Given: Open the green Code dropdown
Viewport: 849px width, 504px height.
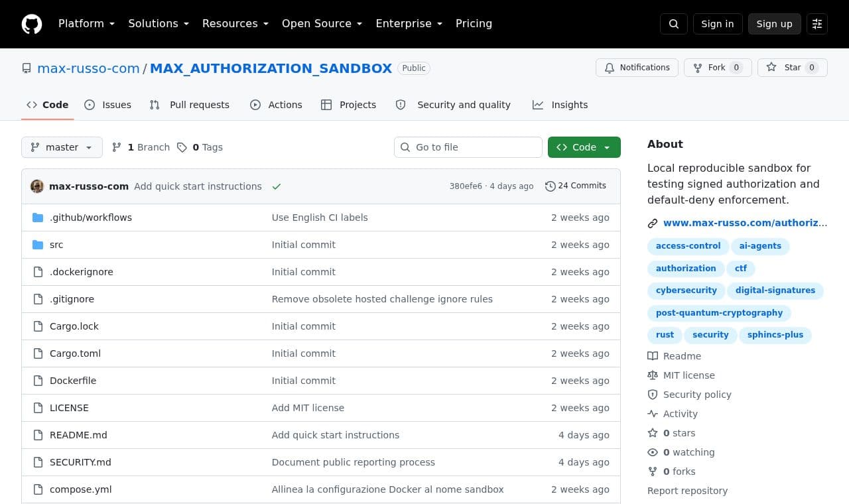Looking at the screenshot, I should [x=584, y=147].
